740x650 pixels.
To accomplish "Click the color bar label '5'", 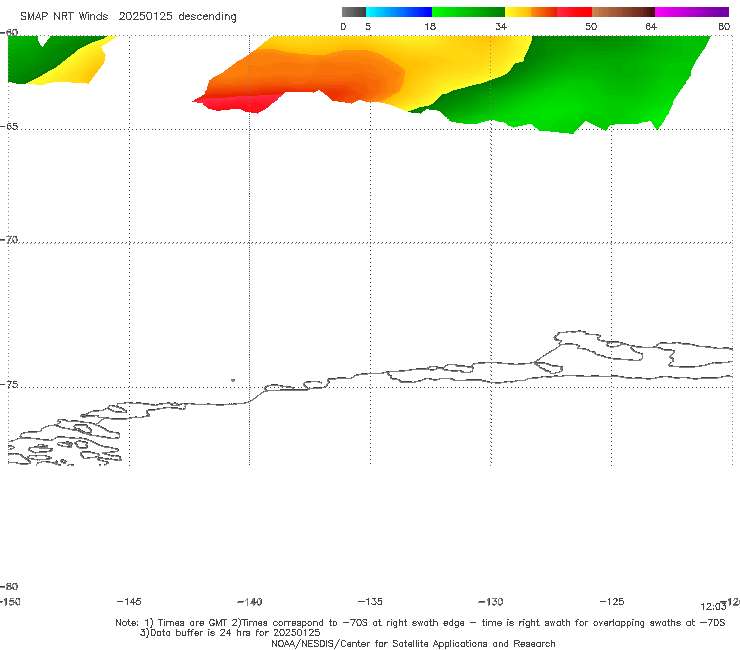I will (x=368, y=26).
